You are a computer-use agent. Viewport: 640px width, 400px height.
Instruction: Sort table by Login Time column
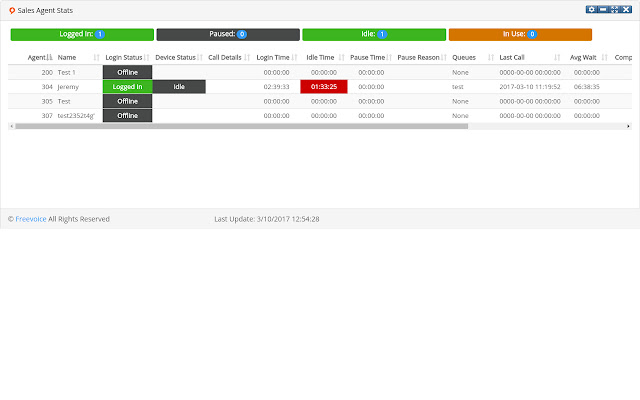tap(294, 58)
